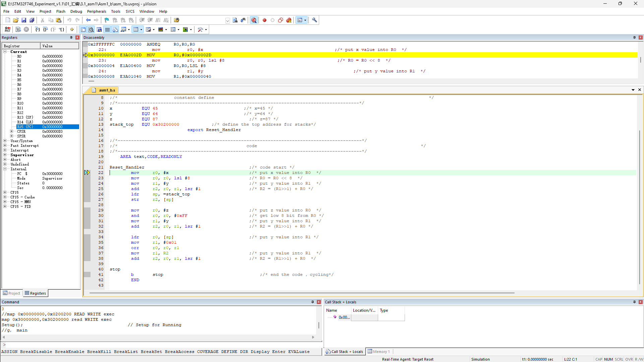
Task: Toggle the Symbols Window button
Action: click(99, 29)
